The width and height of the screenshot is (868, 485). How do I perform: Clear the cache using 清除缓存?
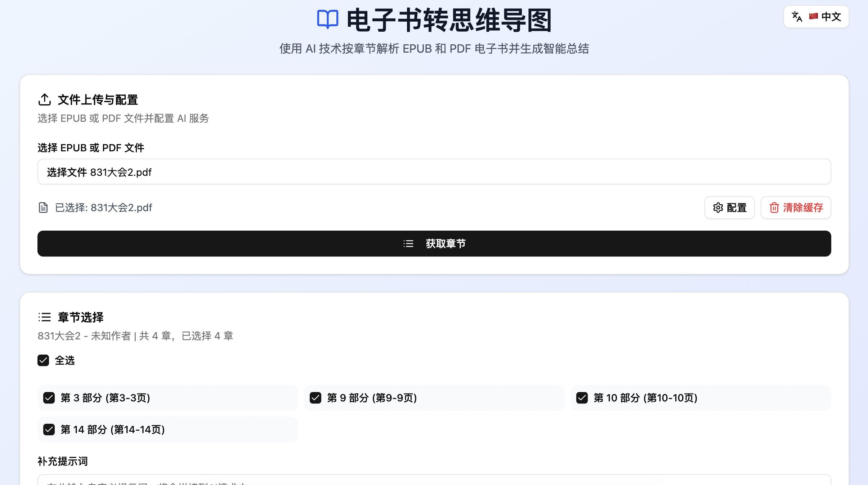pyautogui.click(x=795, y=208)
